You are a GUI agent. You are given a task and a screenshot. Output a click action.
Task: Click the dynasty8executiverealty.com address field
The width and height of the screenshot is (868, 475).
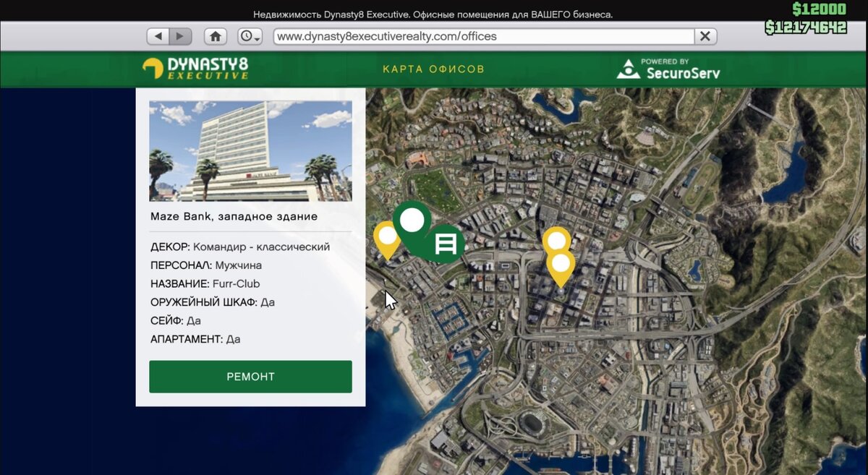tap(484, 36)
